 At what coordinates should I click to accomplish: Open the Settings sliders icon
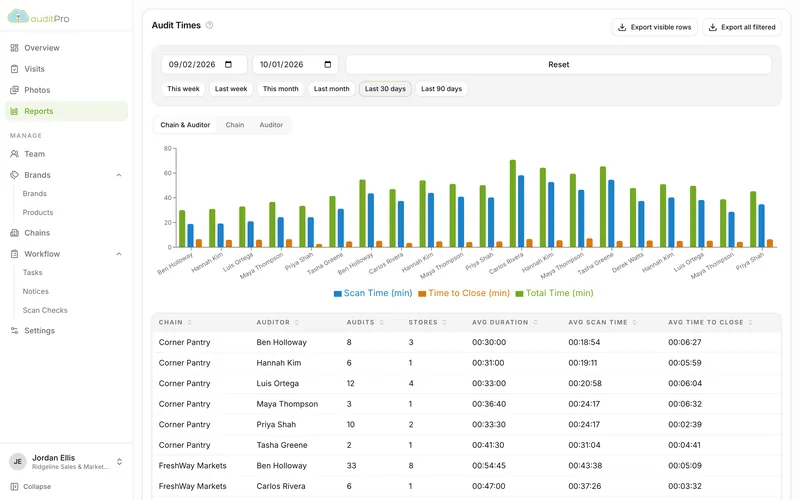14,331
